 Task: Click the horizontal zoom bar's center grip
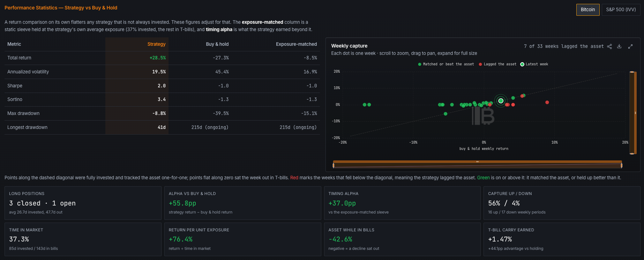pyautogui.click(x=478, y=161)
